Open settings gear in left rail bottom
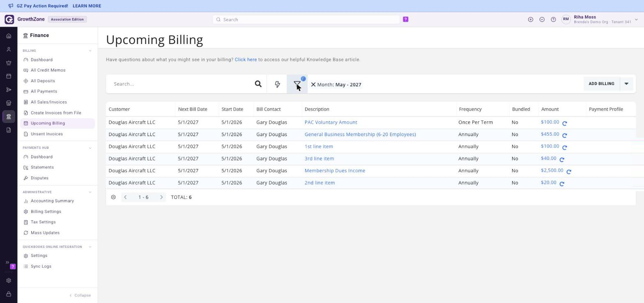 coord(9,281)
